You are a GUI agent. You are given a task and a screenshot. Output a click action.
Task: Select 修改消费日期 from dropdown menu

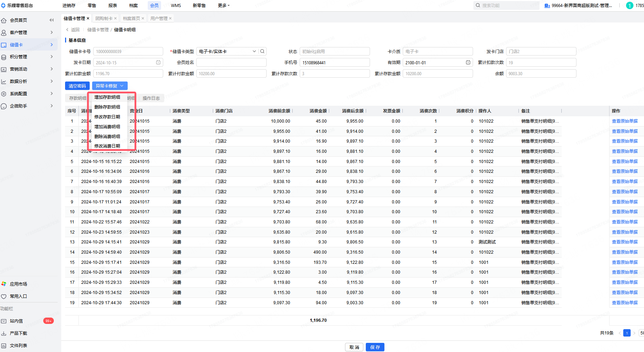coord(107,146)
